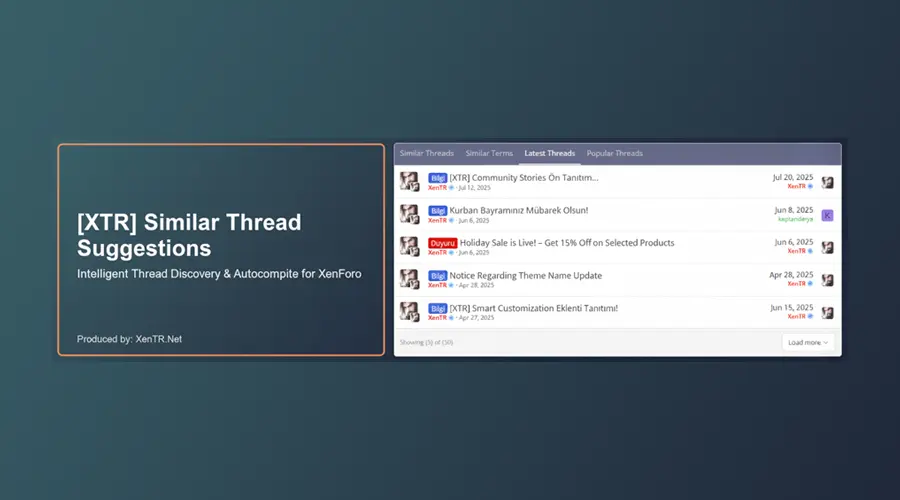Click author avatar beside Theme Name Update thread
Screen dimensions: 900x500
point(409,279)
